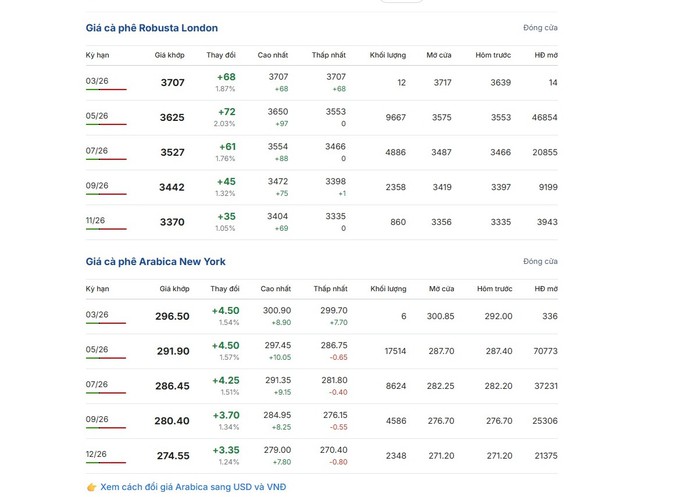The width and height of the screenshot is (698, 497).
Task: Select the Robusta 05/26 contract term
Action: click(x=97, y=116)
